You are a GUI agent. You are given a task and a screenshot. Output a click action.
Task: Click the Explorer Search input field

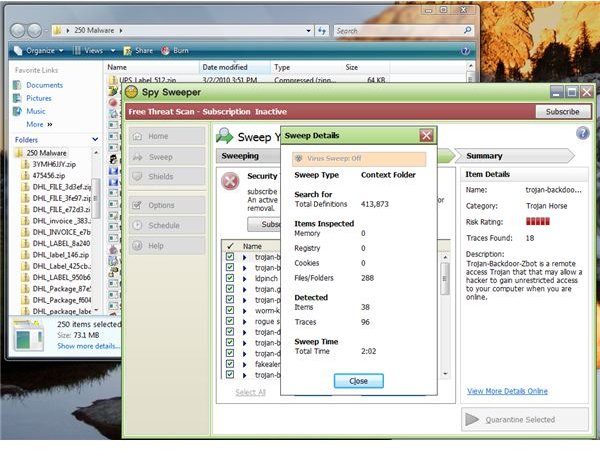[x=398, y=31]
